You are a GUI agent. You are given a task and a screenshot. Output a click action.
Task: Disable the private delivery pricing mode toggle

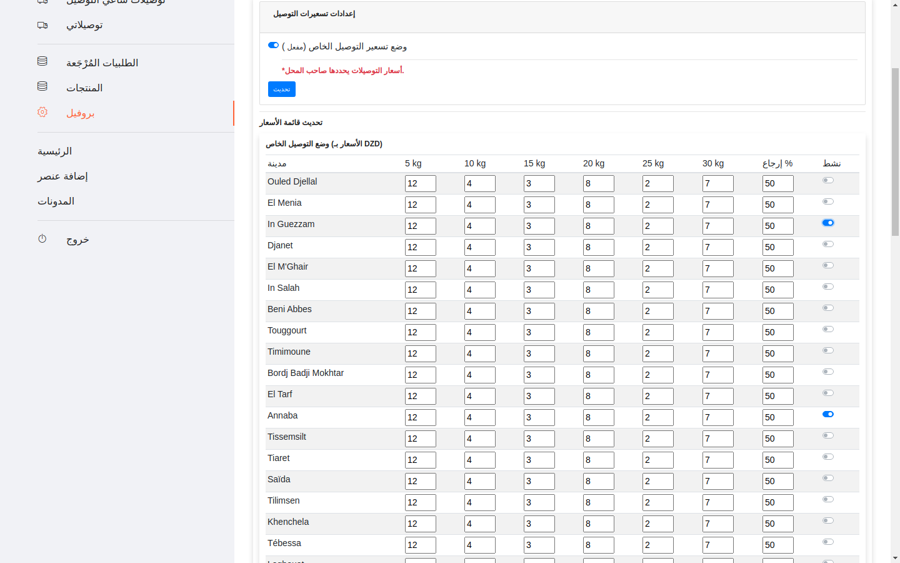pos(273,45)
